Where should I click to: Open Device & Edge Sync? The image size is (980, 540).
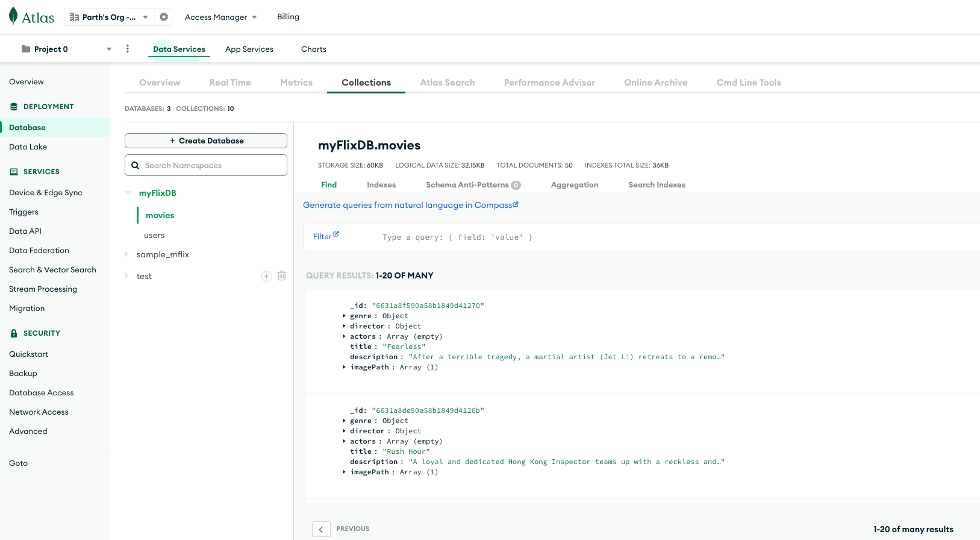coord(46,193)
